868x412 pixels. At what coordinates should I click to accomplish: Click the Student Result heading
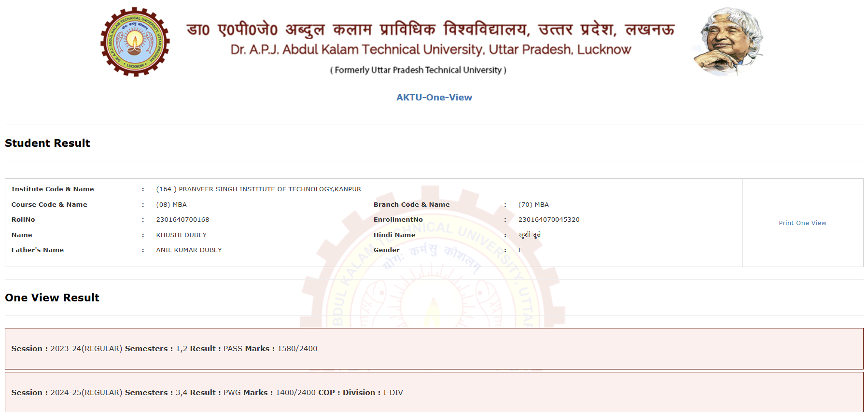47,143
